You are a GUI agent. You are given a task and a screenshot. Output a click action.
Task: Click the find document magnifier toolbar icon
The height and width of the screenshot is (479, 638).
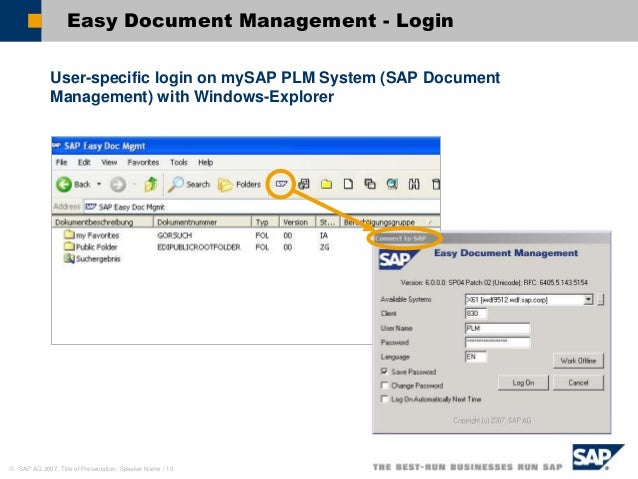[392, 184]
